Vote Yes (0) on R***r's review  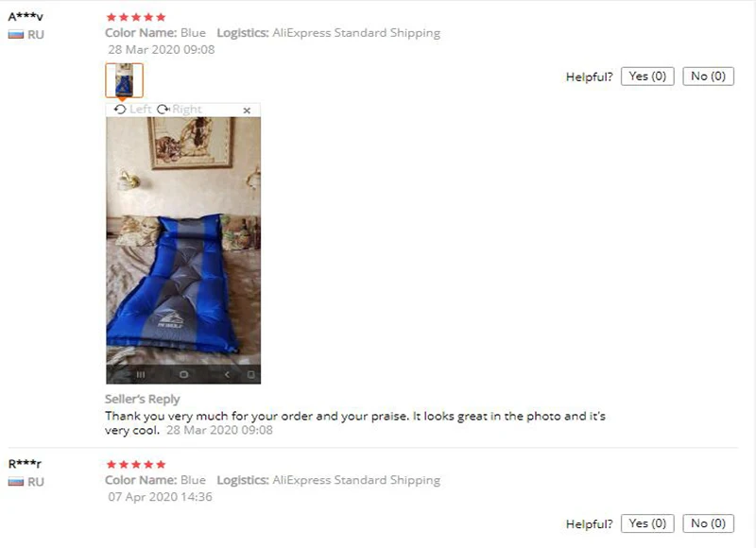tap(647, 523)
